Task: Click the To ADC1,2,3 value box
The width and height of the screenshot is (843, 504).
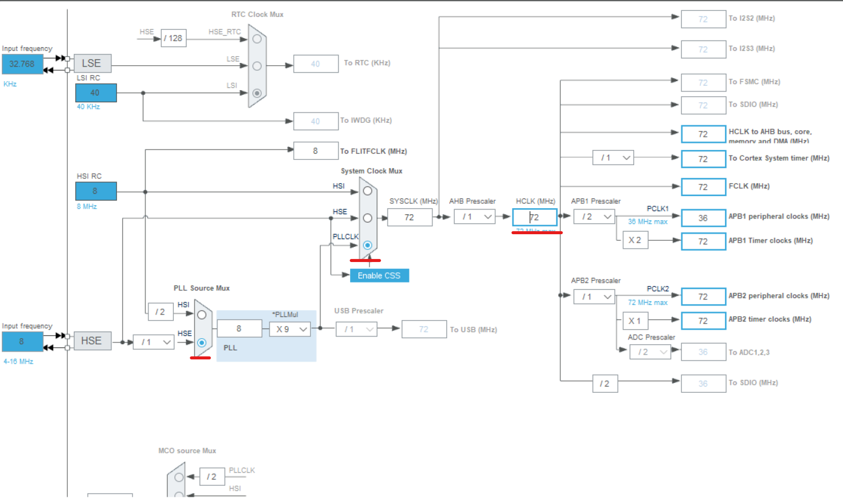Action: click(704, 352)
